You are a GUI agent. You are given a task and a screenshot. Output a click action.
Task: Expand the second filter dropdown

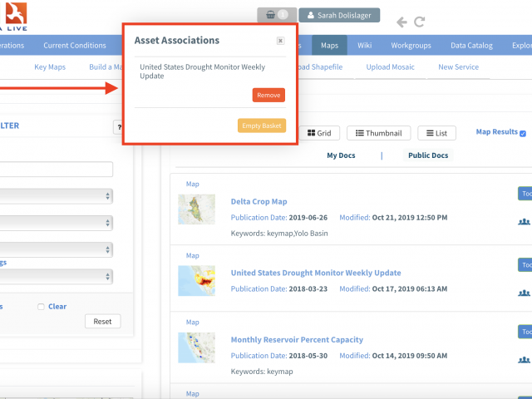coord(58,223)
